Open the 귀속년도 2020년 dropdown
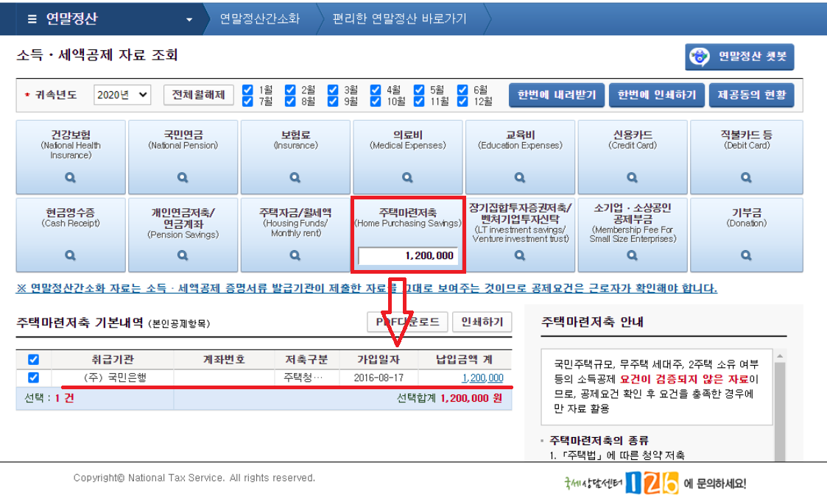Image resolution: width=827 pixels, height=504 pixels. [122, 95]
